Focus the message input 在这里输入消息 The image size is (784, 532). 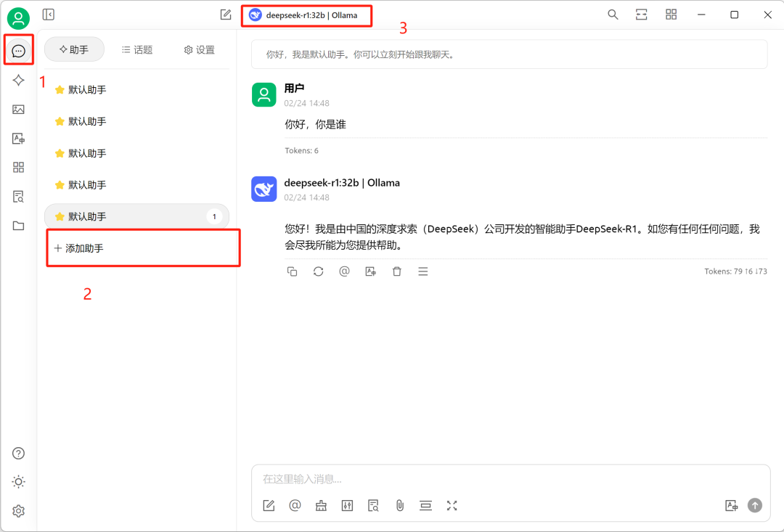[x=510, y=479]
